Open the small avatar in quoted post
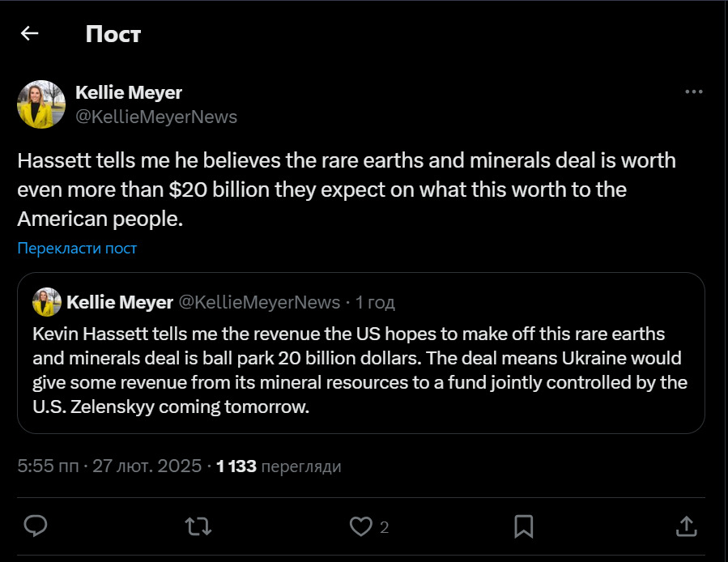 tap(47, 302)
